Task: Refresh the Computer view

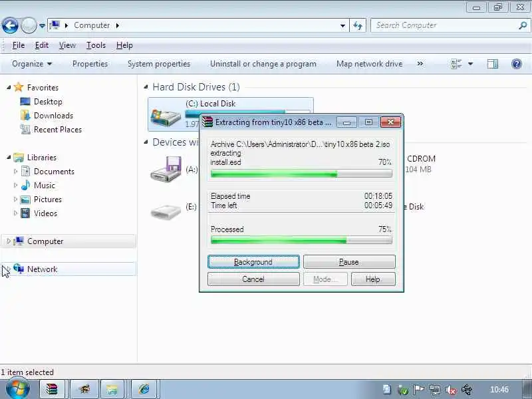Action: coord(358,25)
